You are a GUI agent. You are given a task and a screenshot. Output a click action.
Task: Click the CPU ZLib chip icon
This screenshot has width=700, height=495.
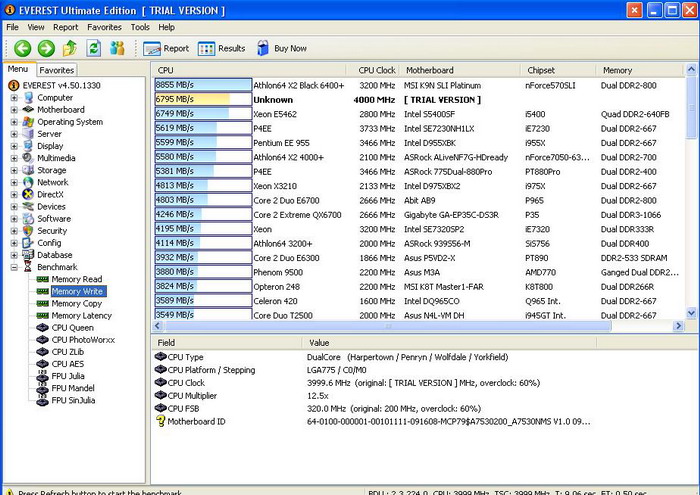(x=42, y=352)
